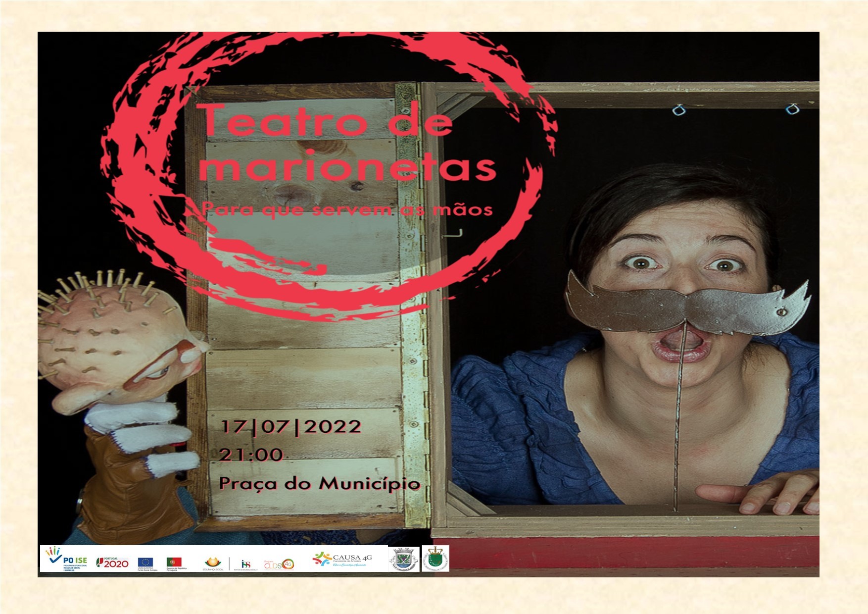Click the Segurança Social logo
The height and width of the screenshot is (614, 868).
pyautogui.click(x=213, y=563)
